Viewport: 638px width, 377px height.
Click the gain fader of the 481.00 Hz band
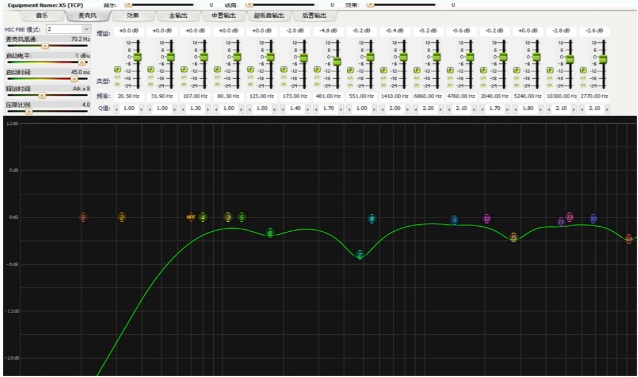coord(337,61)
